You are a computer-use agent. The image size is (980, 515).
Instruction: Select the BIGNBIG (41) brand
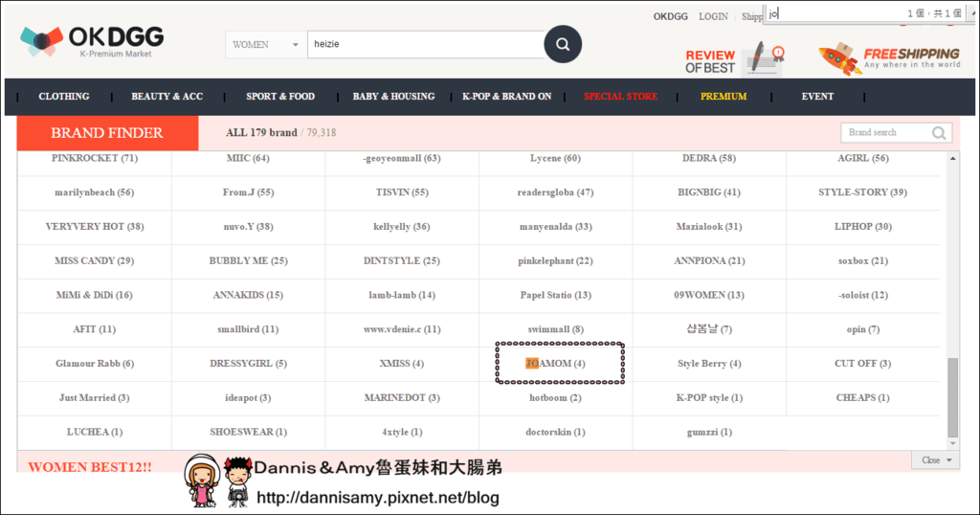point(709,192)
